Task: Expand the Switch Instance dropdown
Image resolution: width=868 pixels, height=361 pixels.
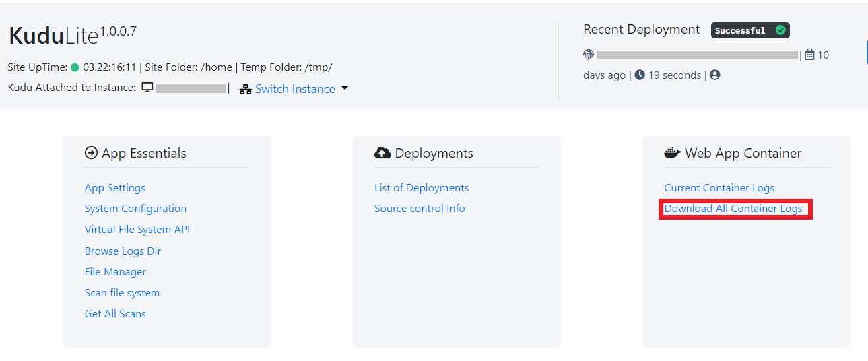Action: click(x=345, y=88)
